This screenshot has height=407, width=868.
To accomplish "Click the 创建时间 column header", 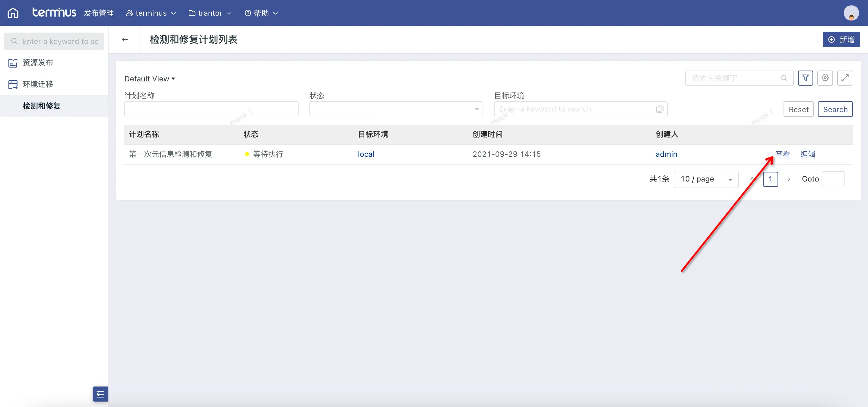I will (x=488, y=134).
